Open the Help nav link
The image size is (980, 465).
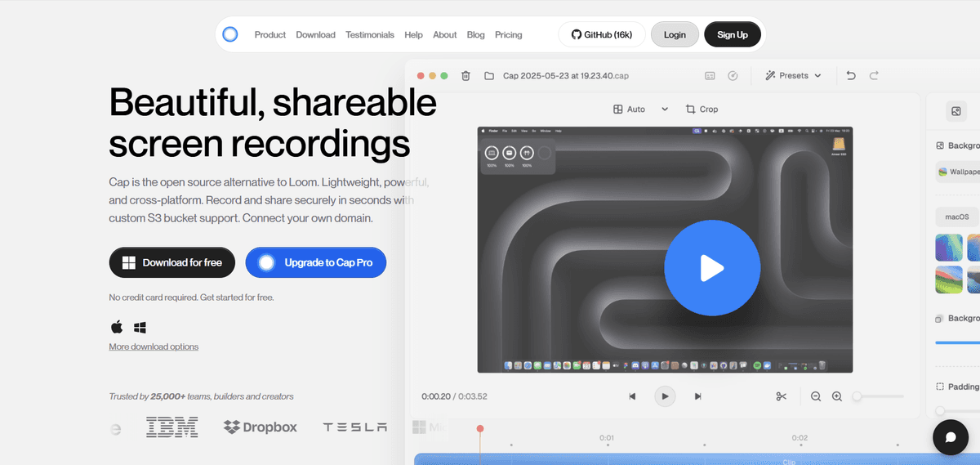point(413,35)
